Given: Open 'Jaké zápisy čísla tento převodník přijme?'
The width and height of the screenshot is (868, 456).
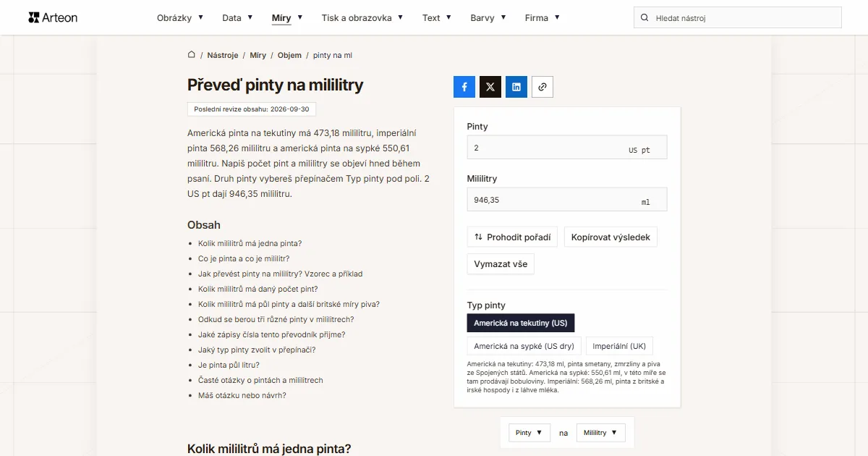Looking at the screenshot, I should pyautogui.click(x=272, y=334).
